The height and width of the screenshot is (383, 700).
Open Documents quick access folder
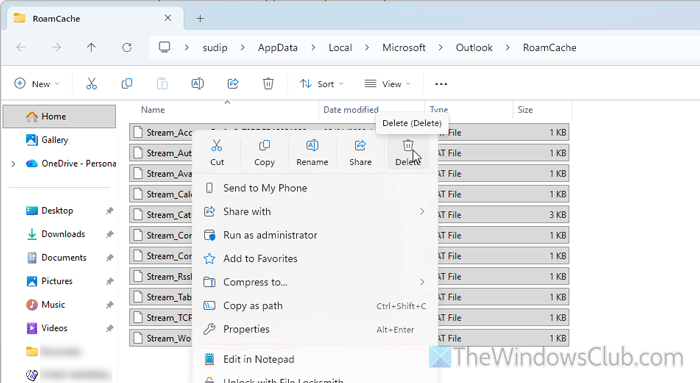[x=64, y=258]
